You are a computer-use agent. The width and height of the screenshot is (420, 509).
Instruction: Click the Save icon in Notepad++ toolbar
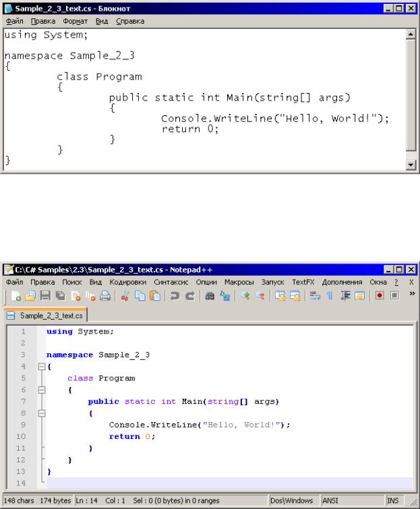(x=45, y=296)
